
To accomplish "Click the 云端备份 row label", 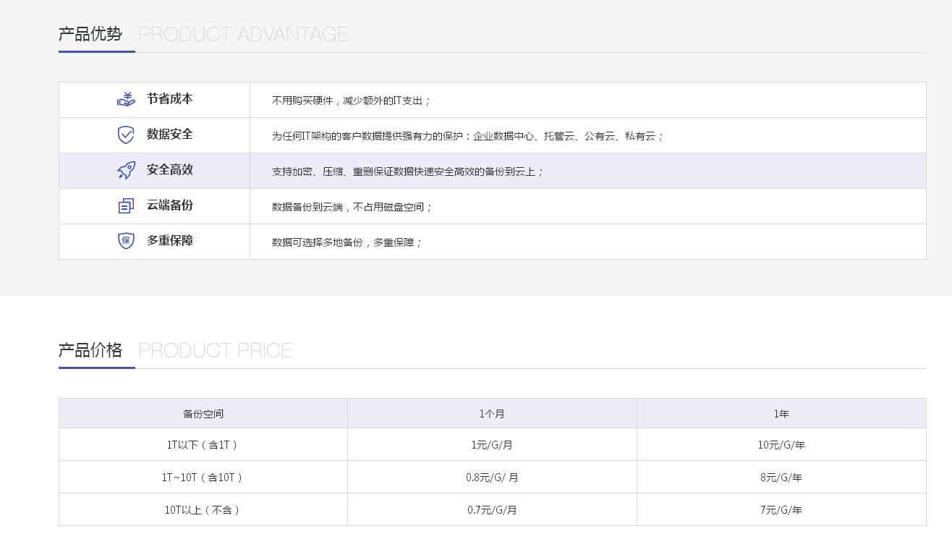I will (x=170, y=205).
